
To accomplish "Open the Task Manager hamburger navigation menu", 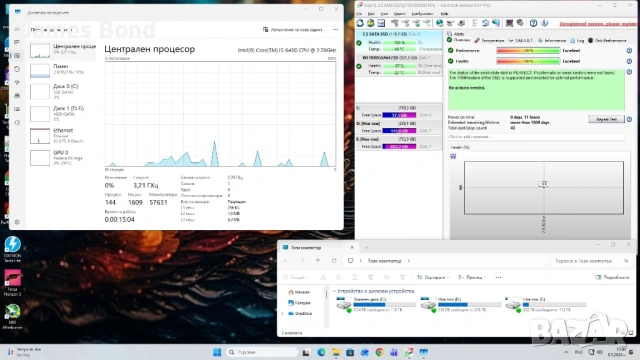I will pyautogui.click(x=17, y=29).
